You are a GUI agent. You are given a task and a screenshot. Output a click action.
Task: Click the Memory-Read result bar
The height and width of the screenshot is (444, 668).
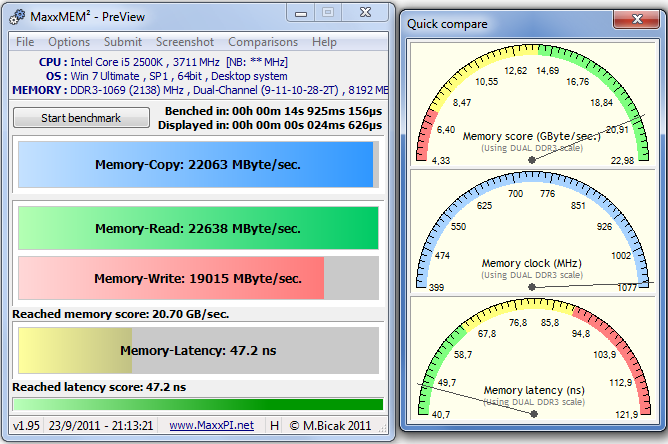point(197,228)
